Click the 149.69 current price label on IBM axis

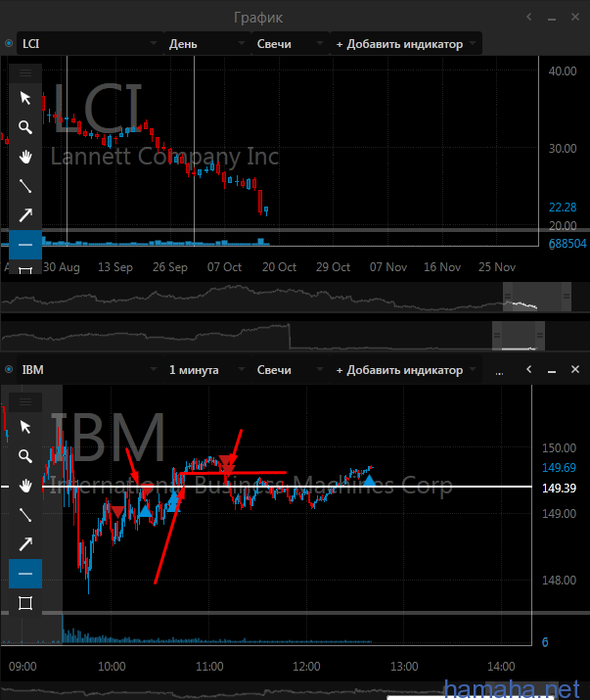tap(559, 467)
